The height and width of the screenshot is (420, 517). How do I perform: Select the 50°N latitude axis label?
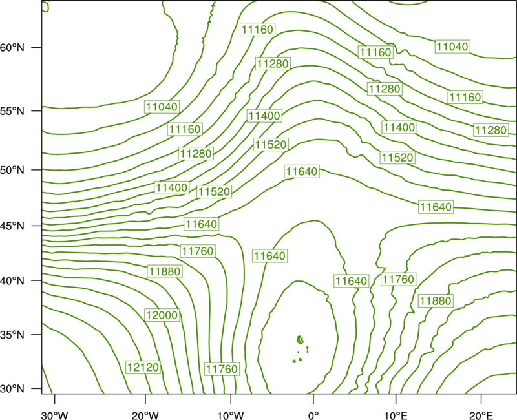(12, 170)
